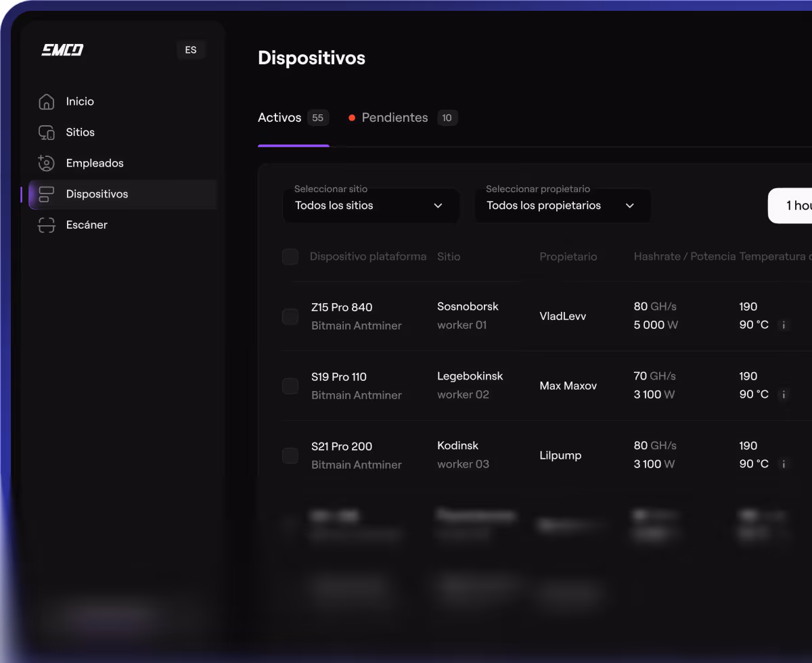Image resolution: width=812 pixels, height=663 pixels.
Task: Click the Dispositivos server icon
Action: (x=46, y=194)
